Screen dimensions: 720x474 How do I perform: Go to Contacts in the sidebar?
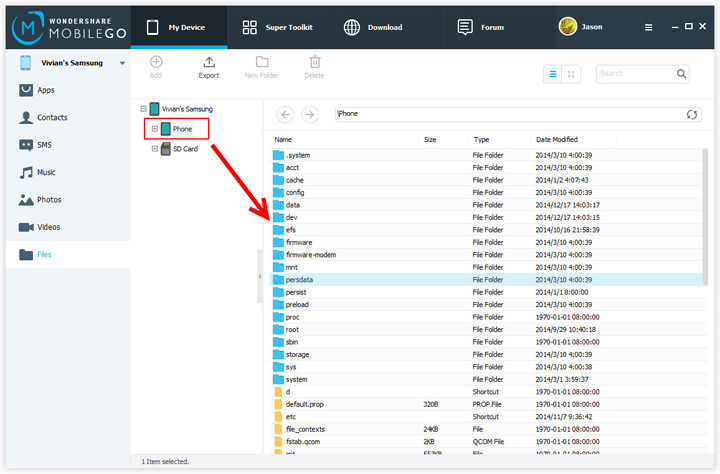click(x=68, y=118)
